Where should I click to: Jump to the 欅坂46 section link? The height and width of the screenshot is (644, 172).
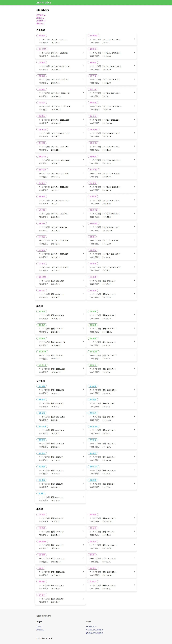(x=39, y=18)
